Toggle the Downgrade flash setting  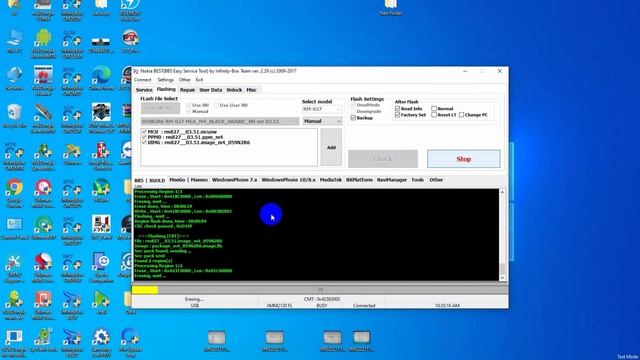pyautogui.click(x=353, y=111)
